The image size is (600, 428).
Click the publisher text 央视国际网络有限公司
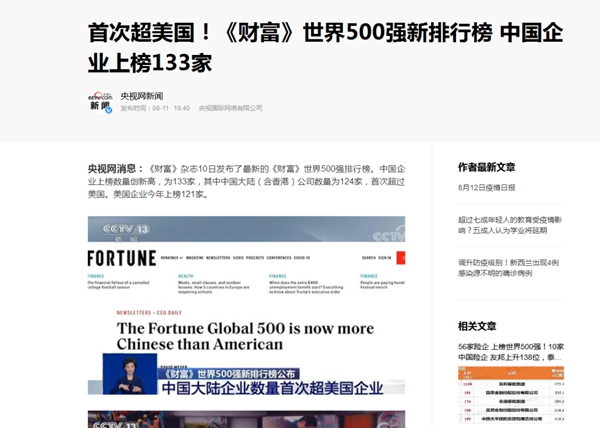click(x=230, y=108)
